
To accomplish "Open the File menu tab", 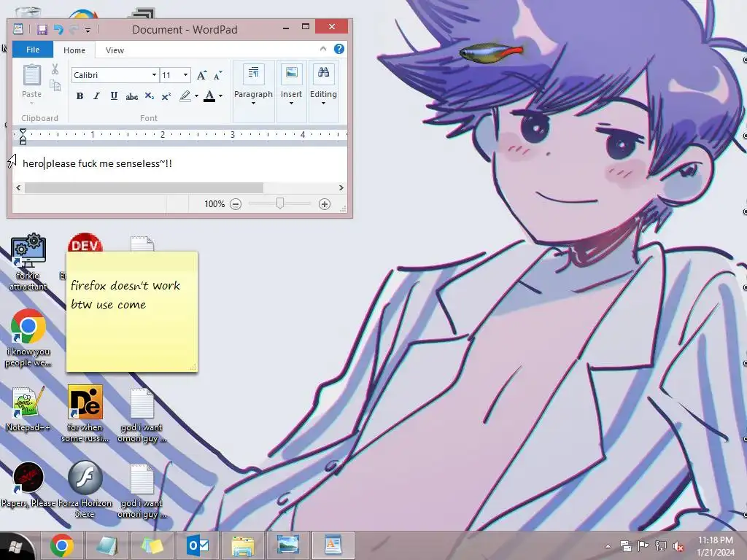I will click(33, 50).
